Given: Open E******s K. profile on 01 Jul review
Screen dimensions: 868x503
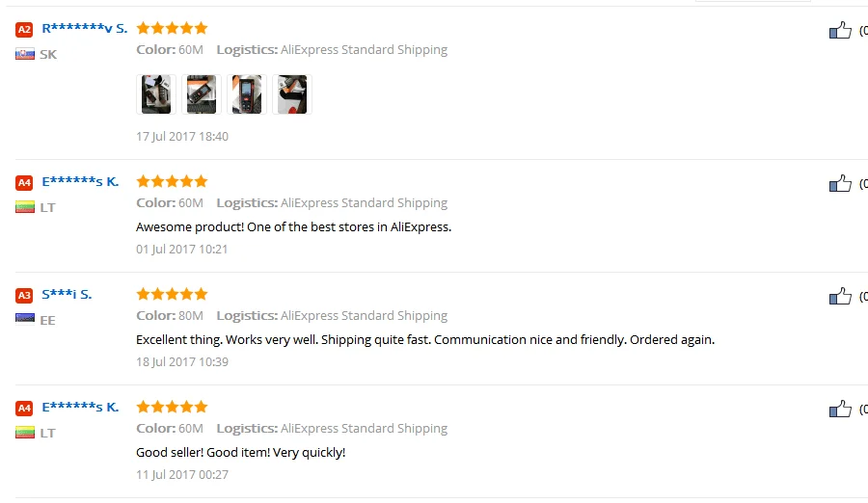Looking at the screenshot, I should pyautogui.click(x=80, y=181).
